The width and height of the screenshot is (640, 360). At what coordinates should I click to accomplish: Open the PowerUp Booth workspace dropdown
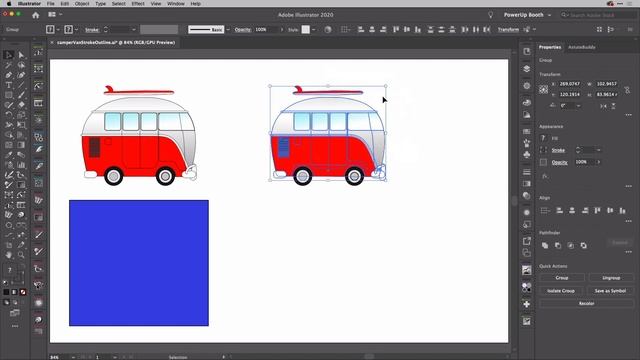[527, 15]
